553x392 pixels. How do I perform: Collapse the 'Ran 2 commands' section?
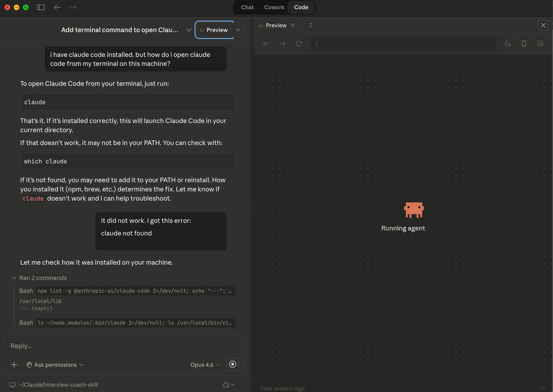[40, 278]
